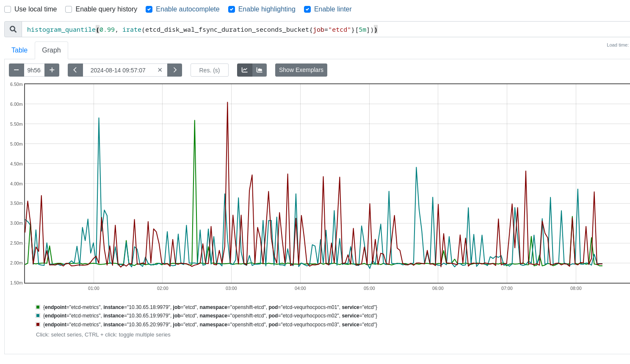This screenshot has height=364, width=630.
Task: Click the 6.00m y-axis label
Action: pos(17,104)
